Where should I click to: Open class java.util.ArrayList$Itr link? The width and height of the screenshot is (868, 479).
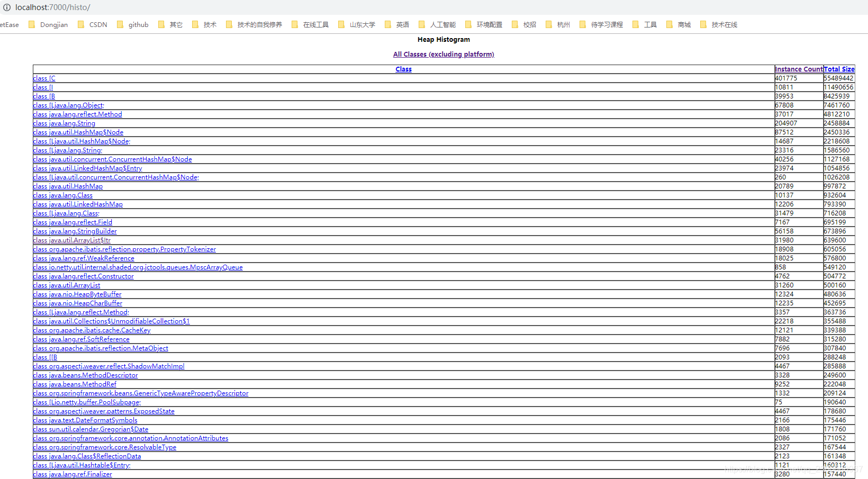71,240
